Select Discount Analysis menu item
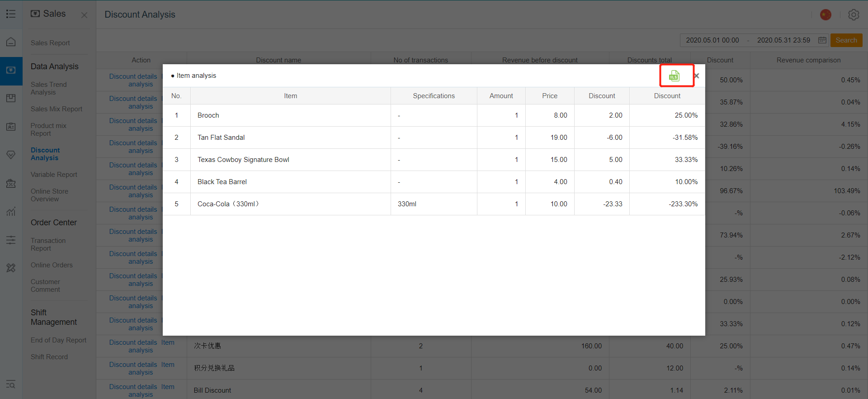The image size is (868, 399). (x=45, y=154)
